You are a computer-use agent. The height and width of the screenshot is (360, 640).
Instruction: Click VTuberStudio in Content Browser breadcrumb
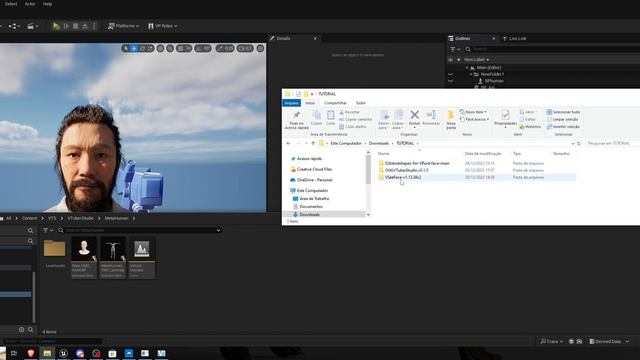click(80, 218)
